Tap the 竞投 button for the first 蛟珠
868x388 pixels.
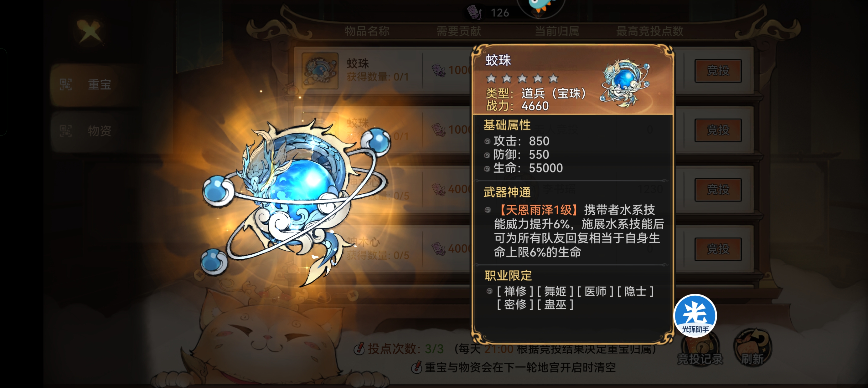pos(718,71)
